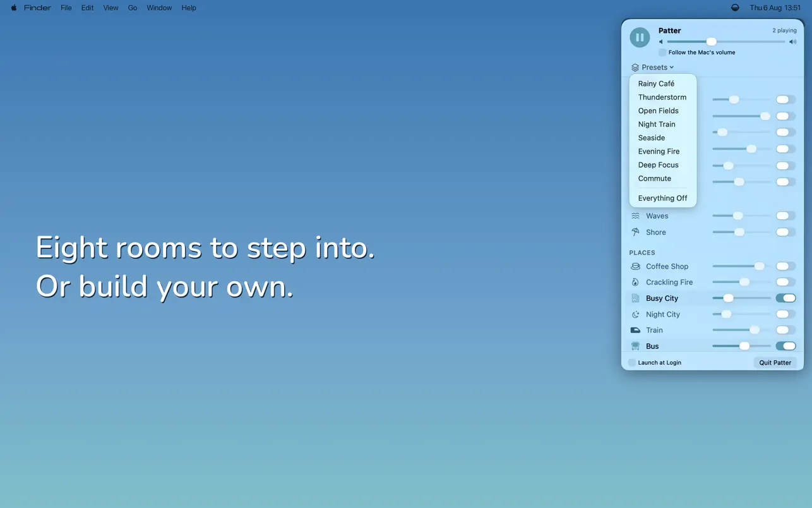Open the Help menu
The width and height of the screenshot is (812, 508).
[189, 8]
